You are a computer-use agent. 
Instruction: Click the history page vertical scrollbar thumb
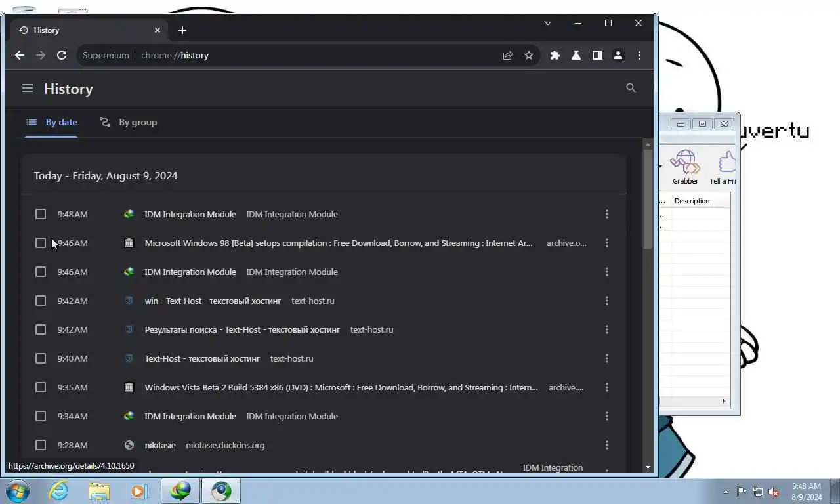(x=648, y=199)
